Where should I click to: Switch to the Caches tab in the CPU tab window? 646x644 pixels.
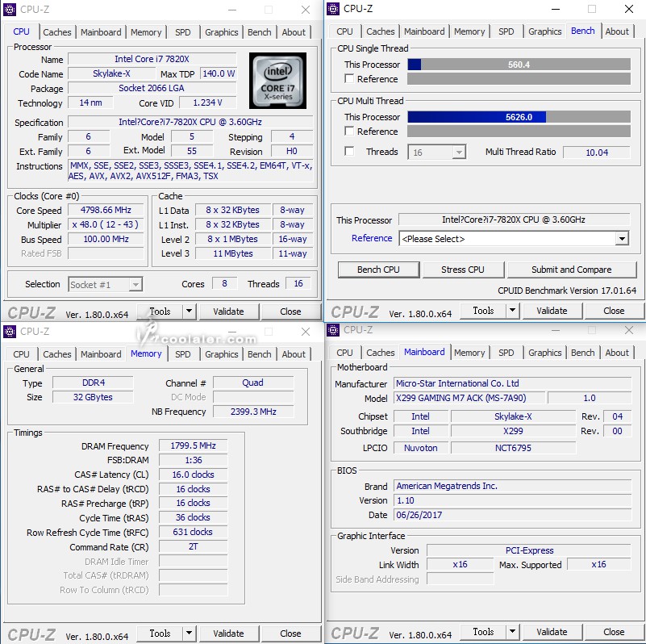[56, 32]
